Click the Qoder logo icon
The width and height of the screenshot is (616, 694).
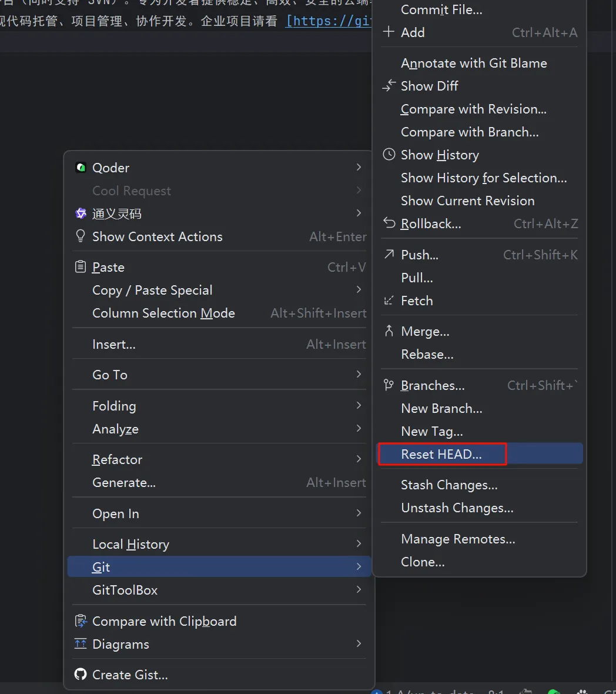(x=81, y=168)
